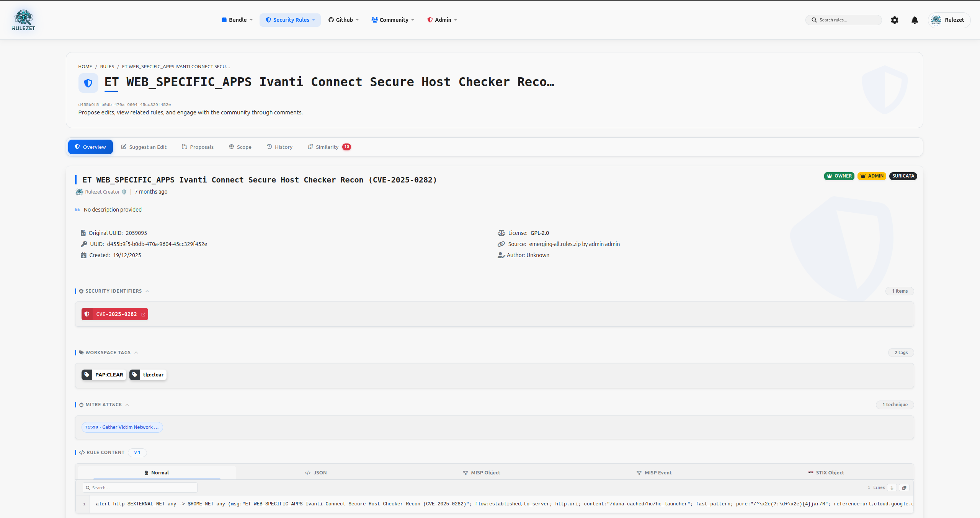Click the tlp:clear tag icon

(135, 375)
